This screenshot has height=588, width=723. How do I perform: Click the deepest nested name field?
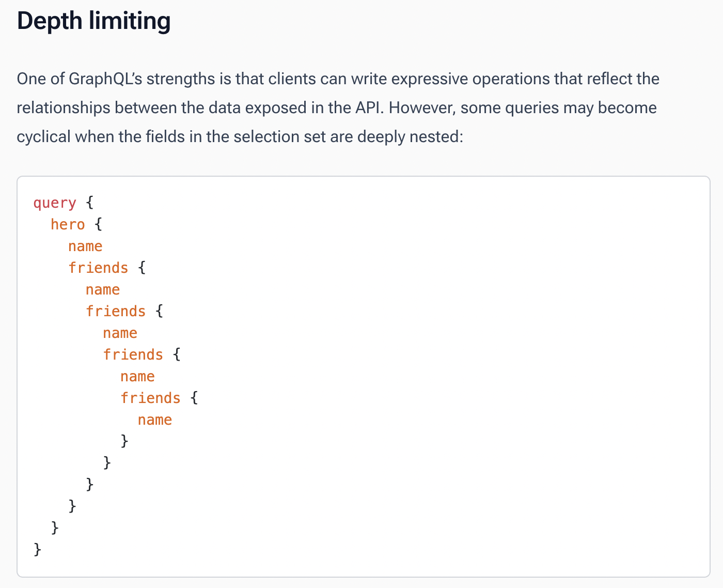coord(155,420)
